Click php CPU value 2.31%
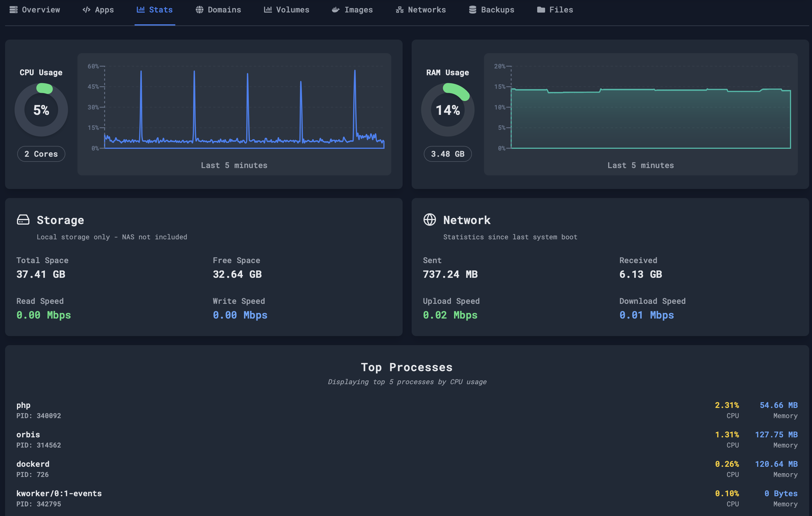This screenshot has height=516, width=812. (x=727, y=405)
